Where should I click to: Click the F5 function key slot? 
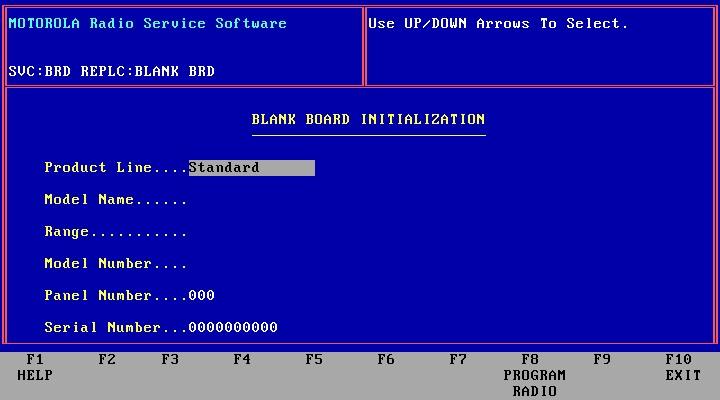(314, 359)
